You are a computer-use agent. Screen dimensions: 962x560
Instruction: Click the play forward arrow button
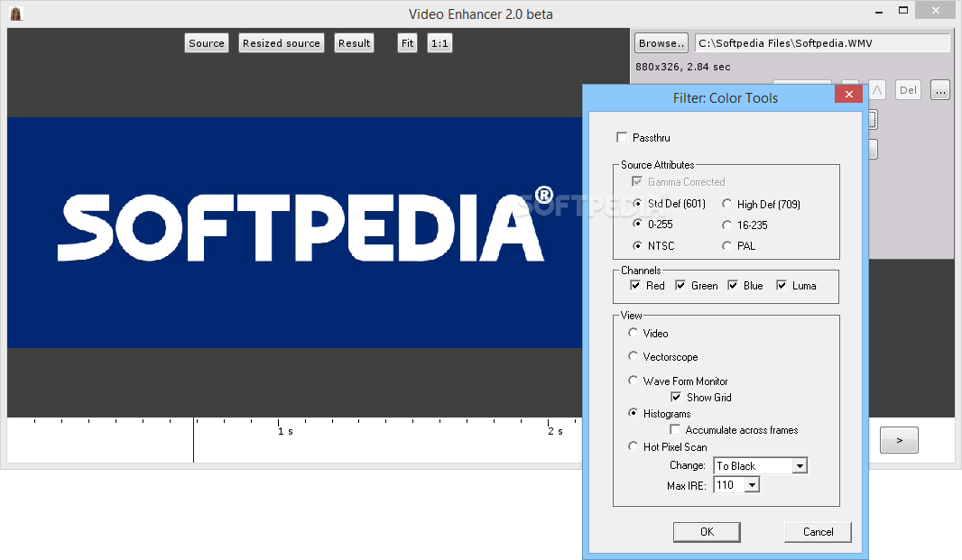(899, 440)
